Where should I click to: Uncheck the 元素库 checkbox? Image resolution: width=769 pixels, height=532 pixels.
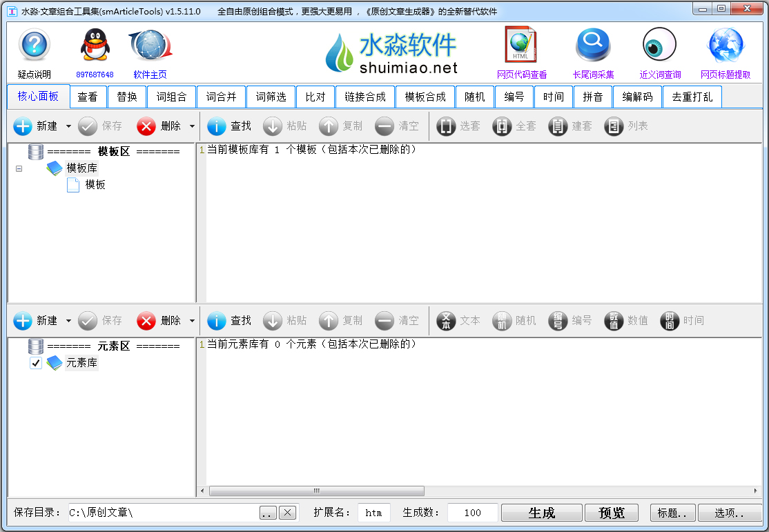(35, 362)
